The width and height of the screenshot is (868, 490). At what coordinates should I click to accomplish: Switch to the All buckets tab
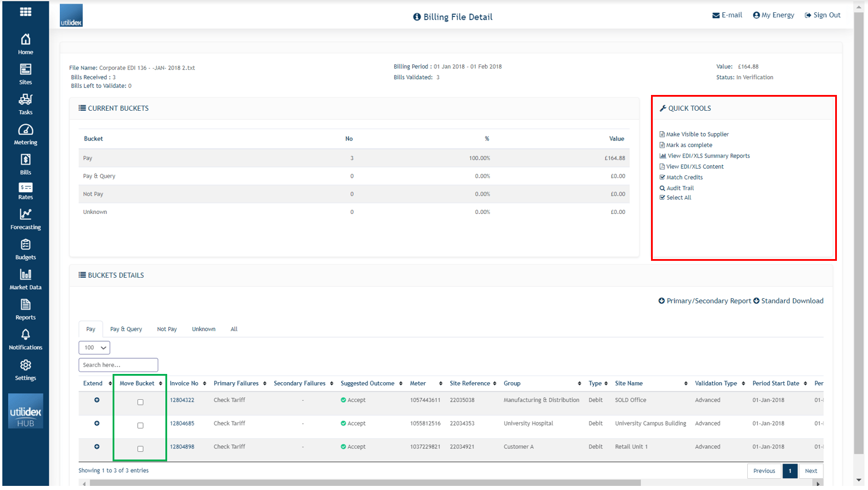click(x=234, y=329)
